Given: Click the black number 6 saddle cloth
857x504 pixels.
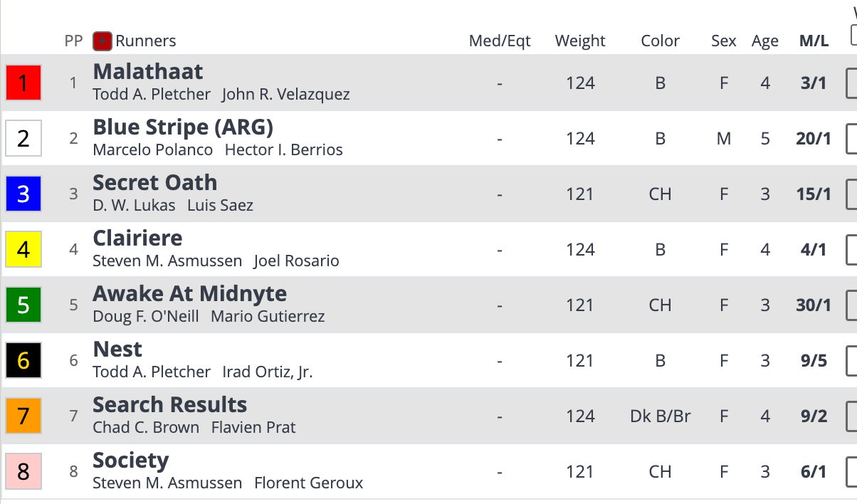Looking at the screenshot, I should pos(23,361).
